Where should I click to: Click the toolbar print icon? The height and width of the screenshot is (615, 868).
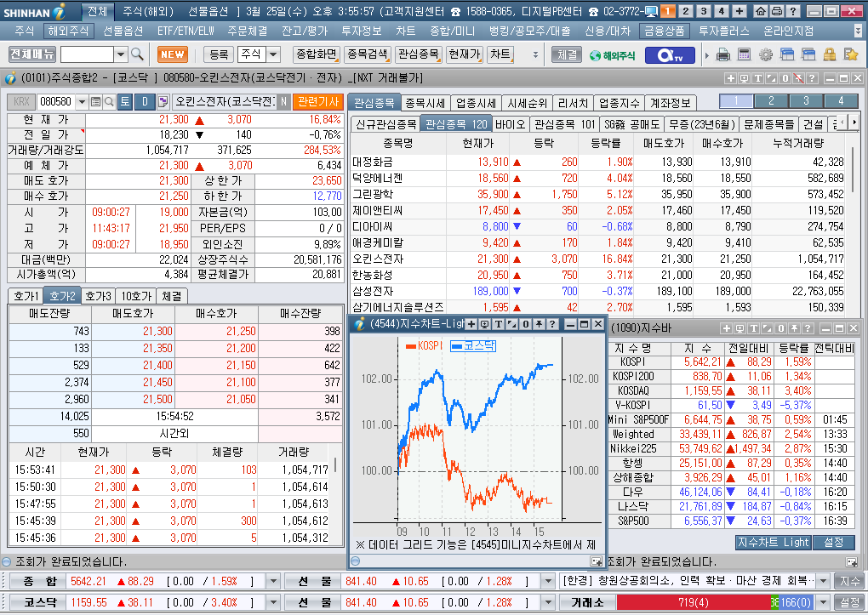(723, 54)
